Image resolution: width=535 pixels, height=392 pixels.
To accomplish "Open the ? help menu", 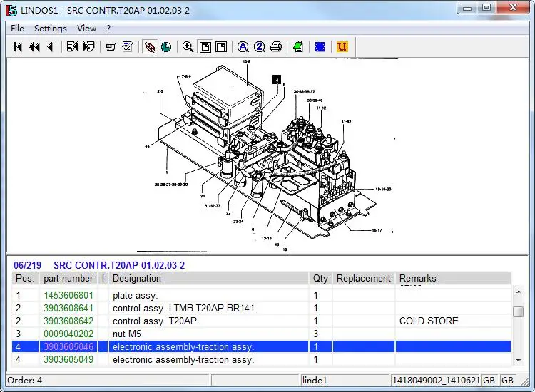I will tap(108, 29).
